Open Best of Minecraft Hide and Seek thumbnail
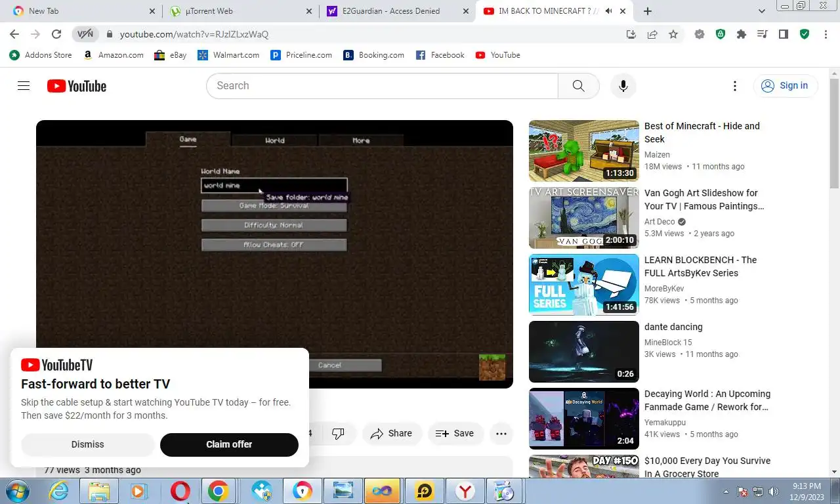Image resolution: width=840 pixels, height=504 pixels. click(x=584, y=151)
